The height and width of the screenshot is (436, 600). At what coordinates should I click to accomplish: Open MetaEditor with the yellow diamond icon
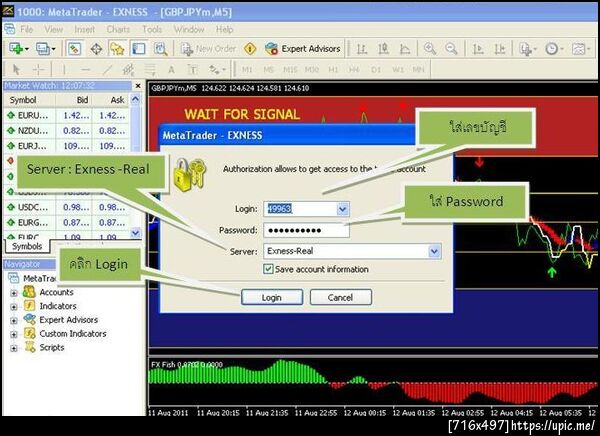click(x=250, y=49)
